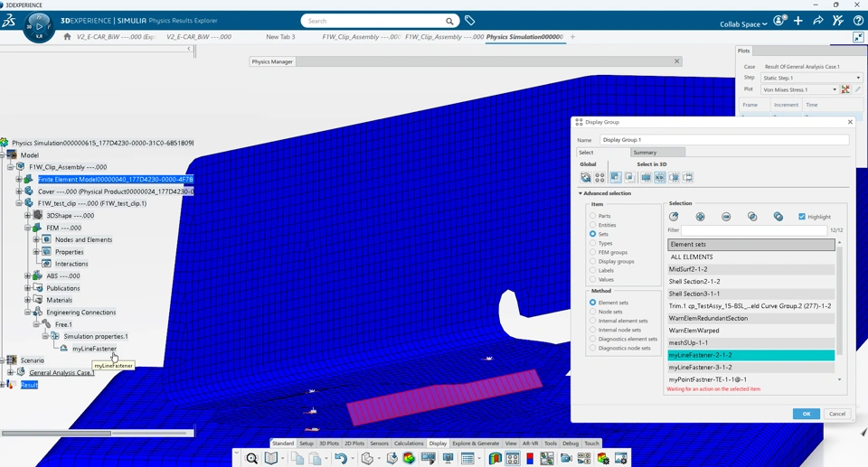Select MidSurf2-1-2 element set
868x467 pixels.
click(x=750, y=269)
